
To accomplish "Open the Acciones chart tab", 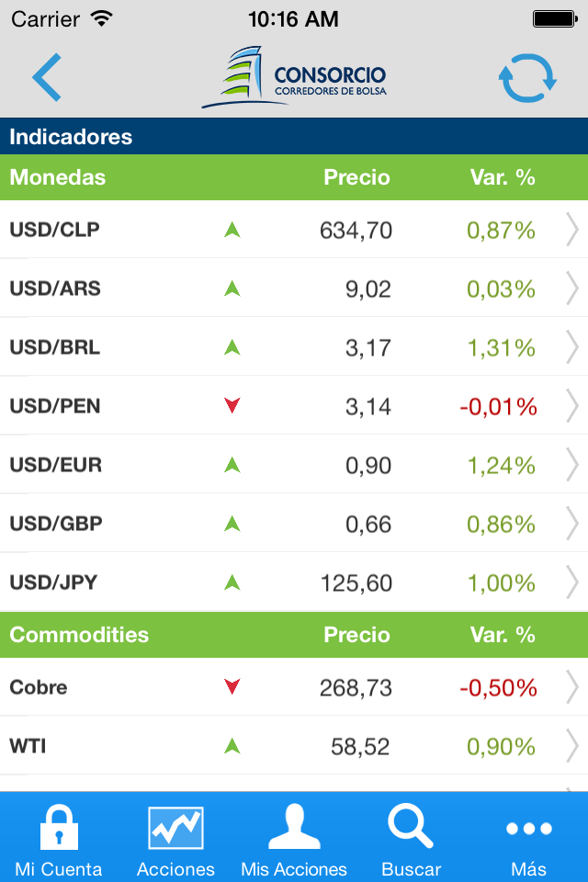I will tap(175, 838).
